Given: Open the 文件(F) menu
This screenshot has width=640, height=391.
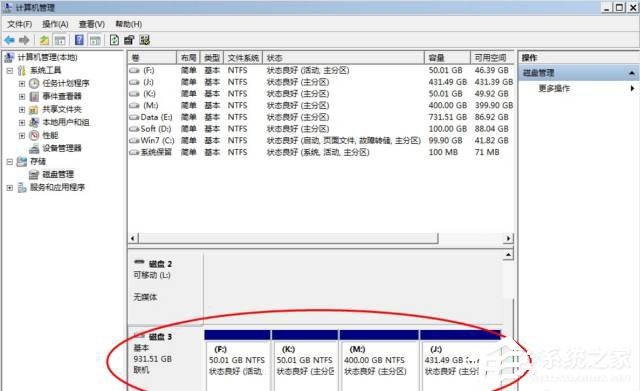Looking at the screenshot, I should tap(20, 24).
